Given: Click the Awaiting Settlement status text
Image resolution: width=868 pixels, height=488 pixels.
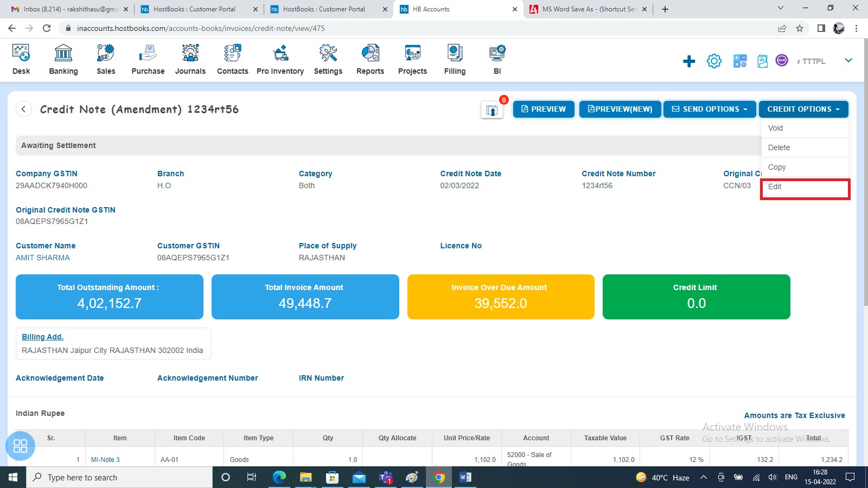Looking at the screenshot, I should coord(59,145).
